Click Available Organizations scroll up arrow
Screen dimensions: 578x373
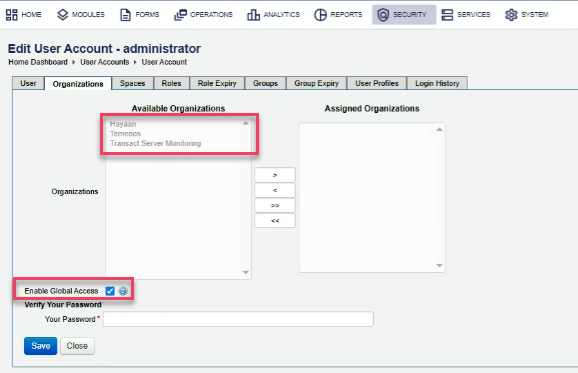[x=246, y=123]
